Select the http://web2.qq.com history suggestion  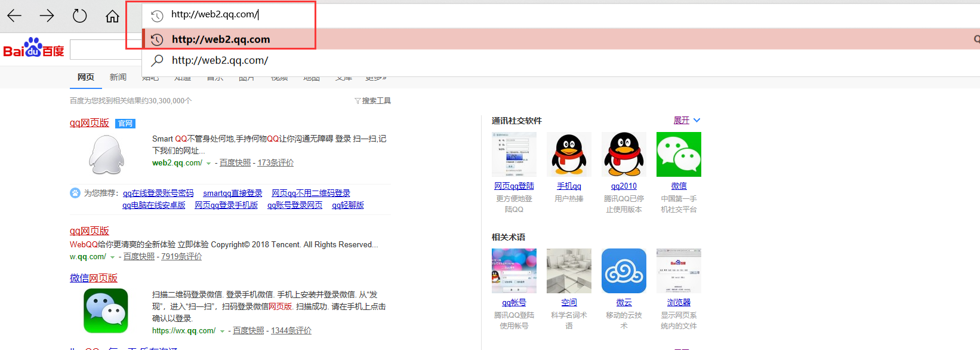click(221, 39)
